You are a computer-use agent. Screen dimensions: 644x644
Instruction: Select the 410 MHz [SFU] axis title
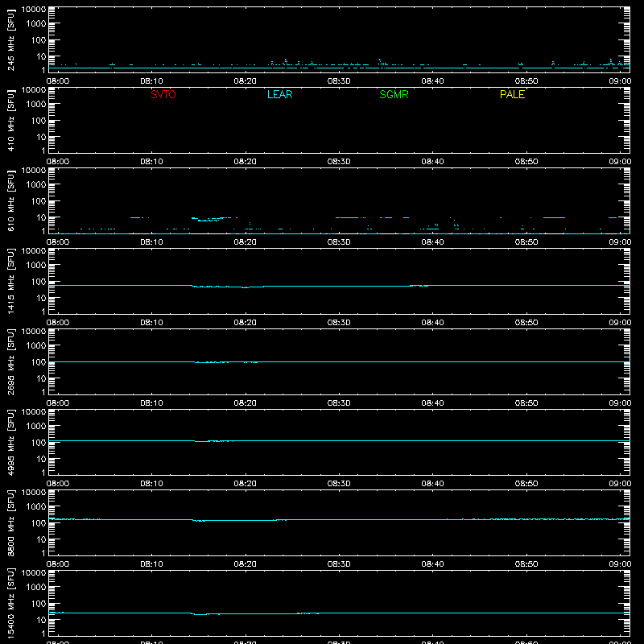[11, 120]
